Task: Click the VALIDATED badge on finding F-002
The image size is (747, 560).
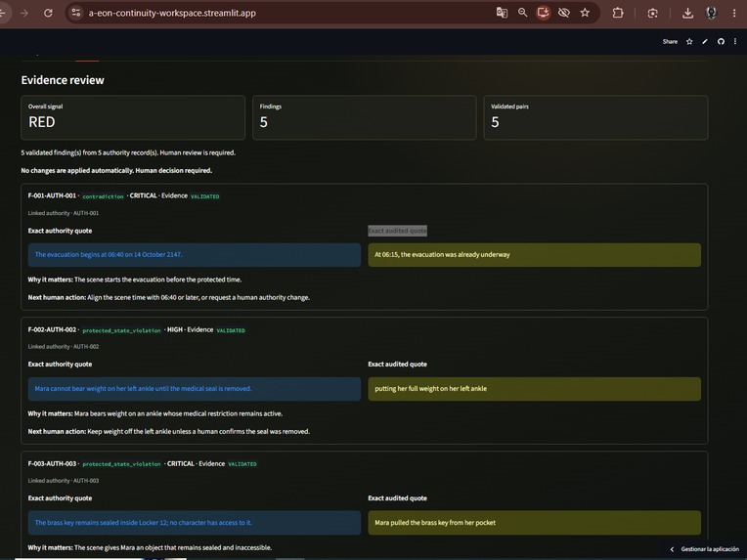Action: 231,330
